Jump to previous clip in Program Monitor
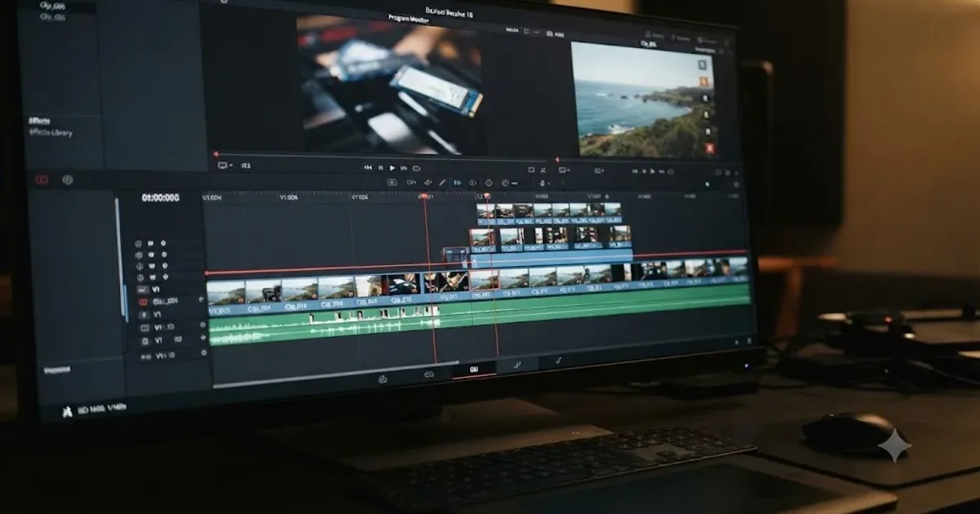 click(x=368, y=167)
